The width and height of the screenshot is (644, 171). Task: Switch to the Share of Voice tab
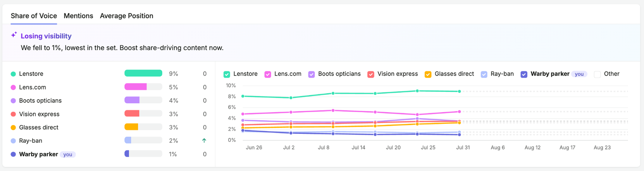34,16
